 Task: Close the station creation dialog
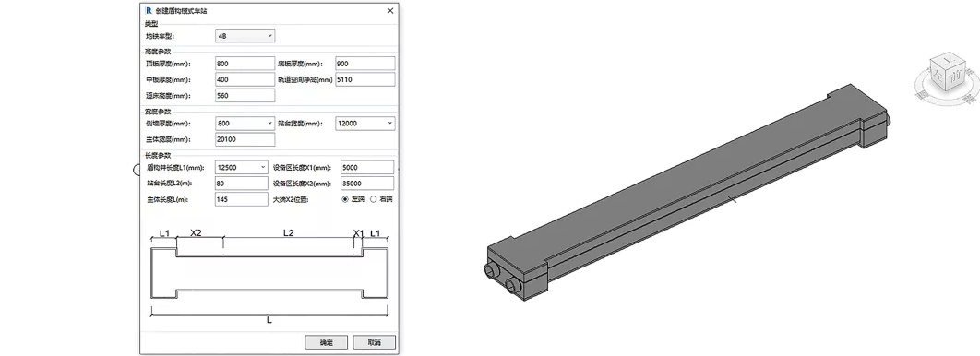coord(390,11)
